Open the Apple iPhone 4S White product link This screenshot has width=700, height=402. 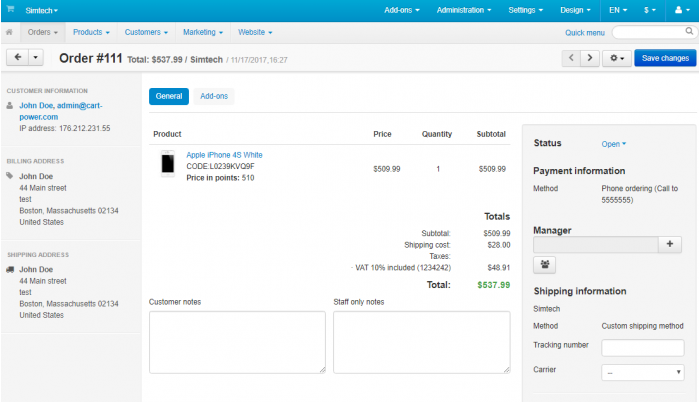[224, 155]
